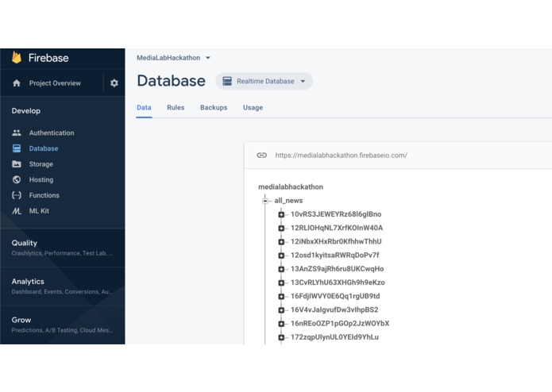Click the Database page heading
The width and height of the screenshot is (552, 392).
tap(171, 81)
